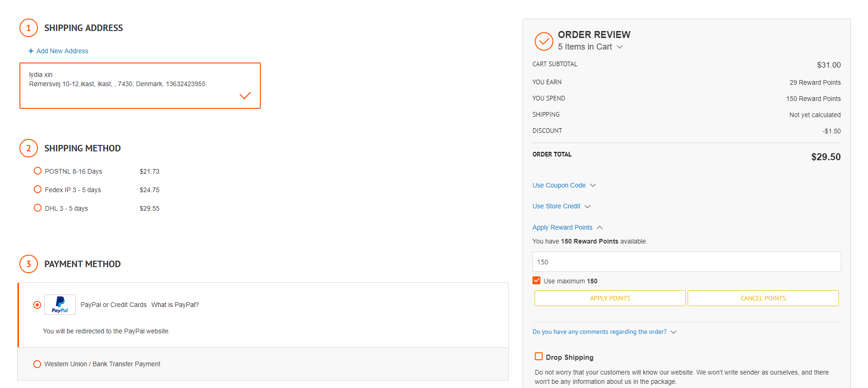
Task: Click the plus icon beside Add New Address
Action: (x=31, y=51)
